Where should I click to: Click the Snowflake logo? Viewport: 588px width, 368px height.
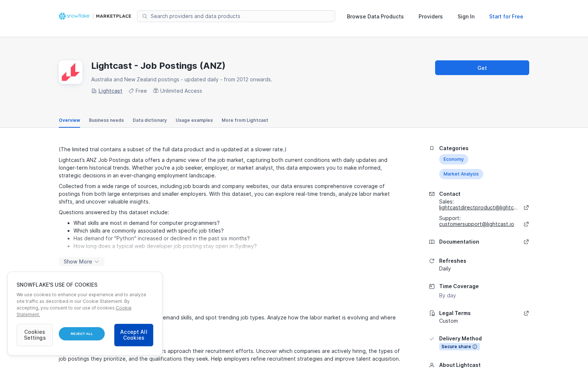tap(74, 16)
